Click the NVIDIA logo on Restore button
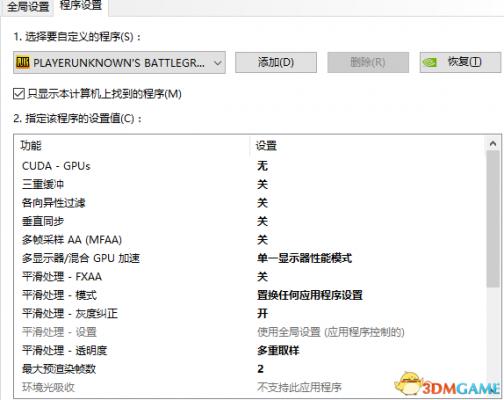 pos(430,62)
